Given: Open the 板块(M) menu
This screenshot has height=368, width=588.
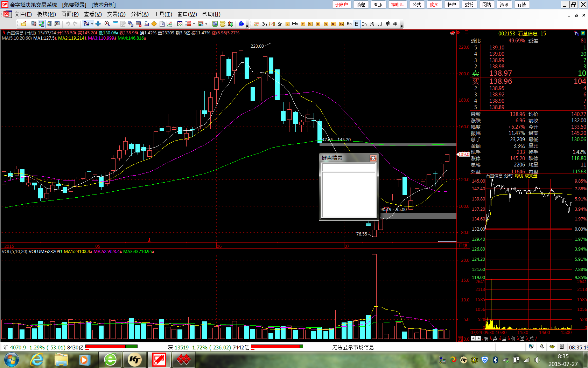Looking at the screenshot, I should 47,14.
